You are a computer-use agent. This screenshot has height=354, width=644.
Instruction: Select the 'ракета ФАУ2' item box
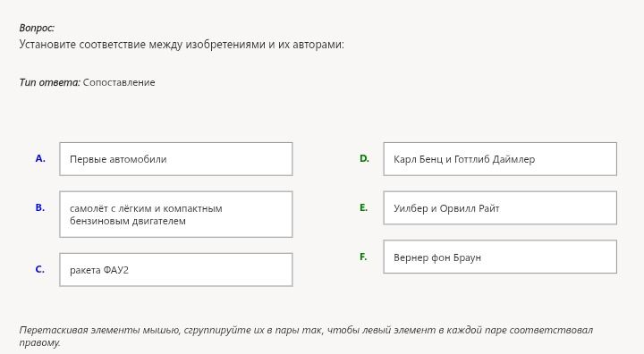click(x=176, y=270)
